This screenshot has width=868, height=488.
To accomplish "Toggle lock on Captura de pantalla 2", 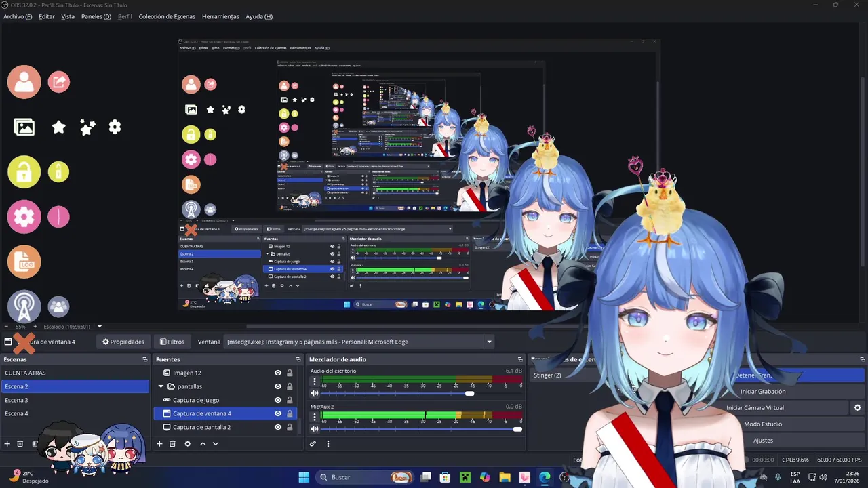I will click(290, 427).
